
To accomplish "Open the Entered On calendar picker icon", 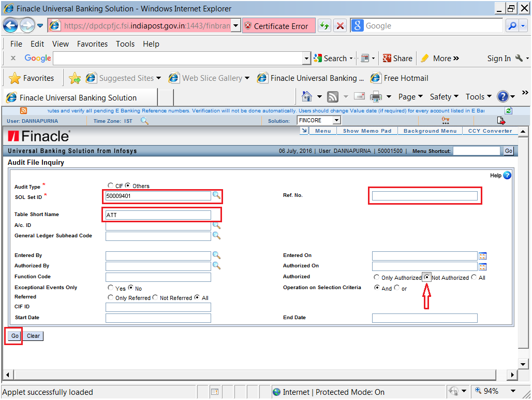I will click(x=483, y=255).
